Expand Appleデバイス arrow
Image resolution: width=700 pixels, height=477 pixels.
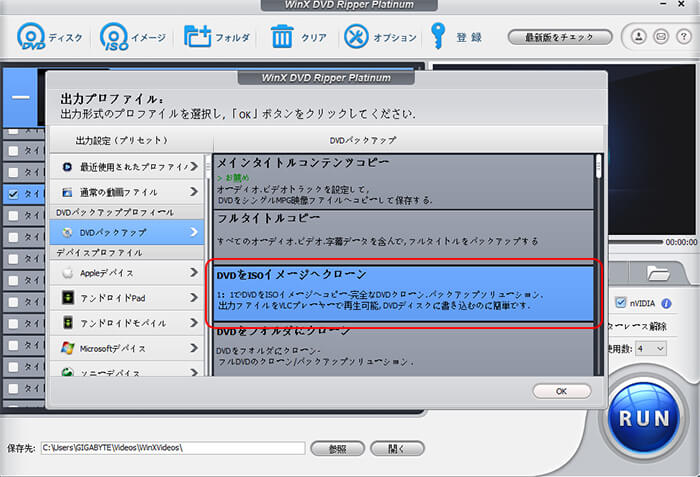point(194,272)
